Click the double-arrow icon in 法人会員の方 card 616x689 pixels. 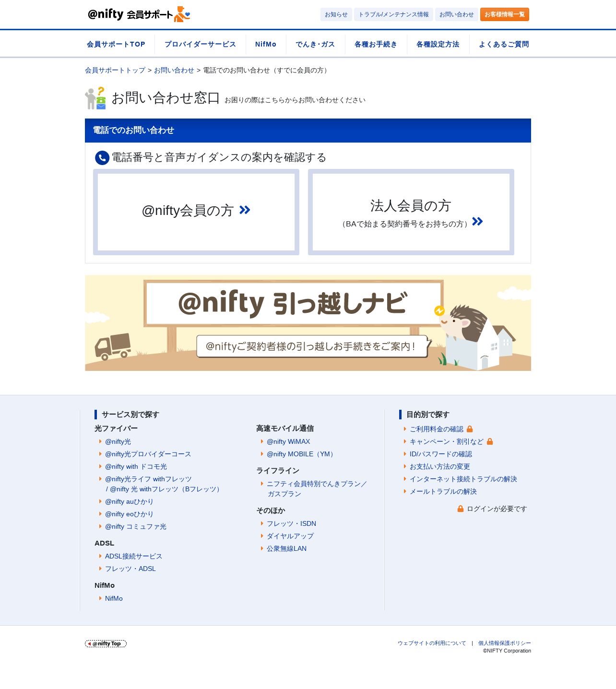[477, 221]
